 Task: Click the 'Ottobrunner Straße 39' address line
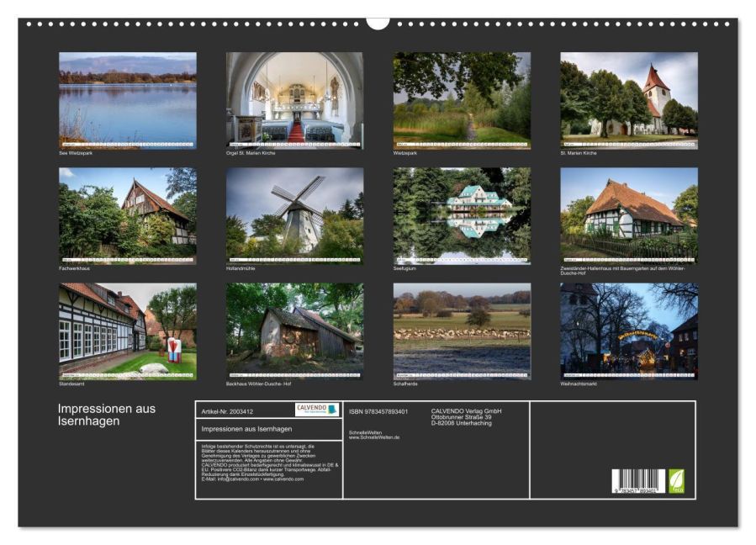[x=462, y=416]
